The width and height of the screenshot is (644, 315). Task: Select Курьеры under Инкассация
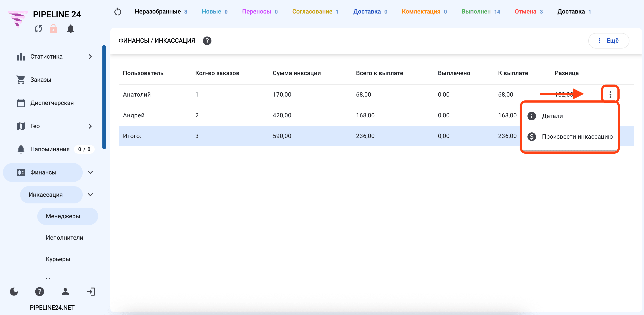[58, 259]
